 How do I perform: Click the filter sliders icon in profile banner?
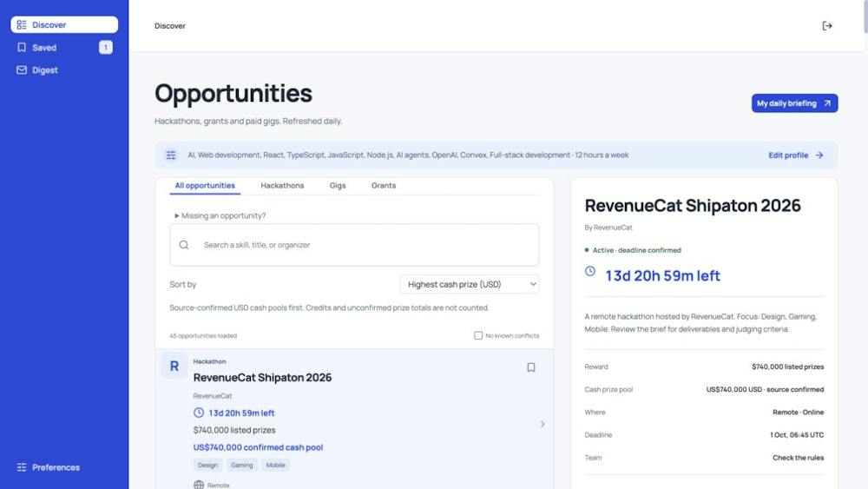pyautogui.click(x=171, y=155)
